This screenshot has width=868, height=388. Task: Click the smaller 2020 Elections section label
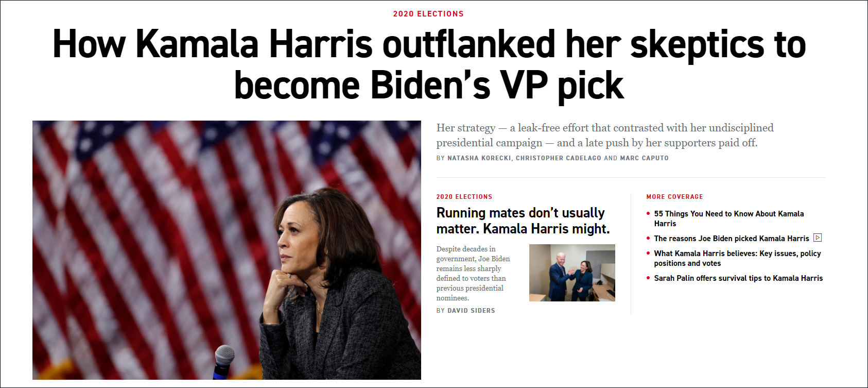pos(464,197)
